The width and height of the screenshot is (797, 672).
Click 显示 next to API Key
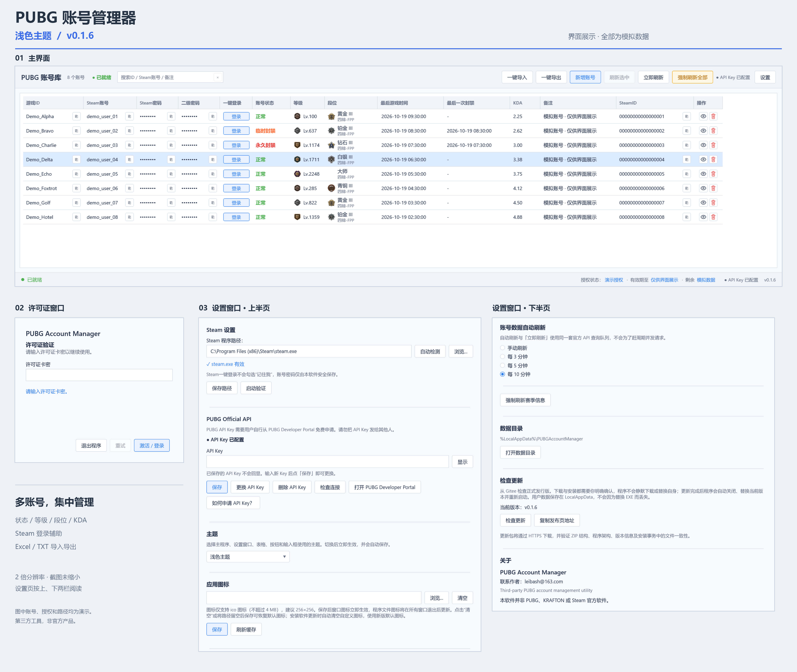click(462, 462)
